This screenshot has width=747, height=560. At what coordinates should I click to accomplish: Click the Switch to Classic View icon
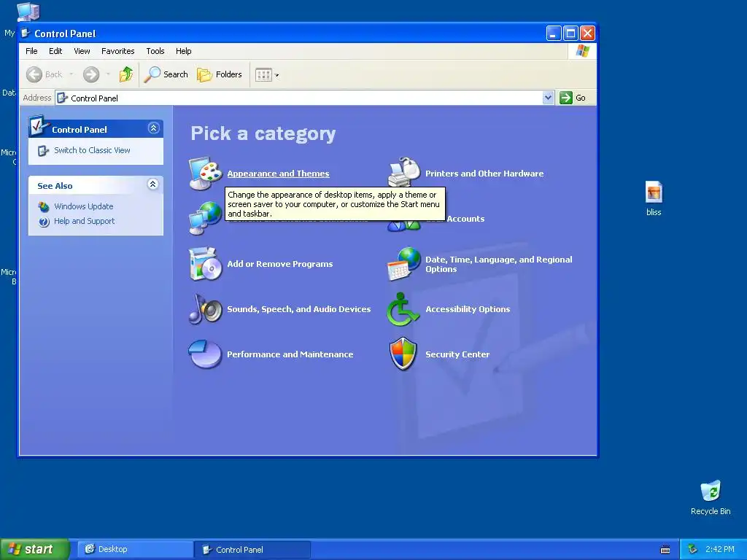(x=43, y=150)
